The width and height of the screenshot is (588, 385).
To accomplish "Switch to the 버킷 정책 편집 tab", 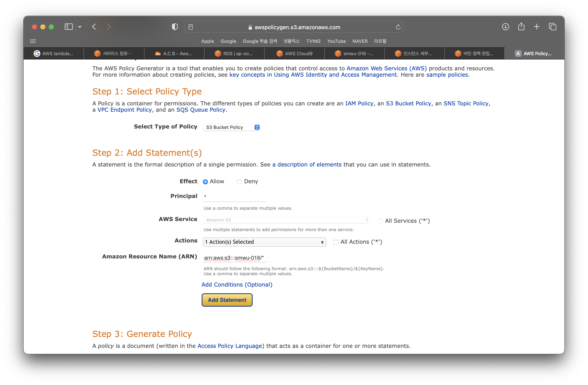I will 474,54.
